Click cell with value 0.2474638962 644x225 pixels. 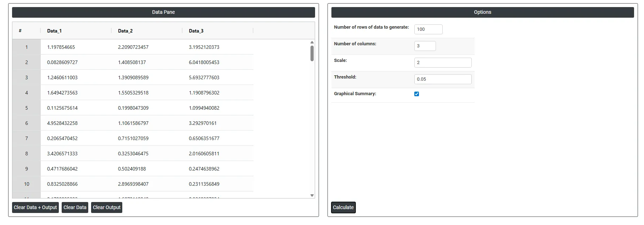[x=218, y=169]
